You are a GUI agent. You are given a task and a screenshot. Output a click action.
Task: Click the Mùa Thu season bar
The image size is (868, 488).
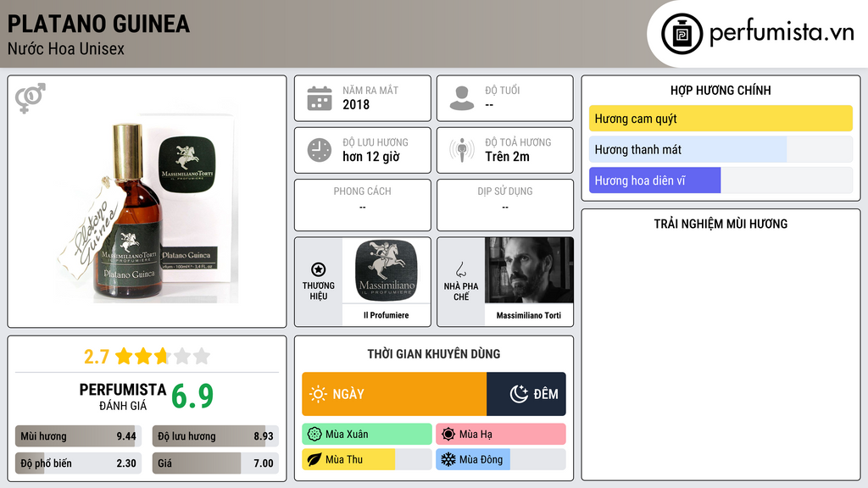click(367, 459)
